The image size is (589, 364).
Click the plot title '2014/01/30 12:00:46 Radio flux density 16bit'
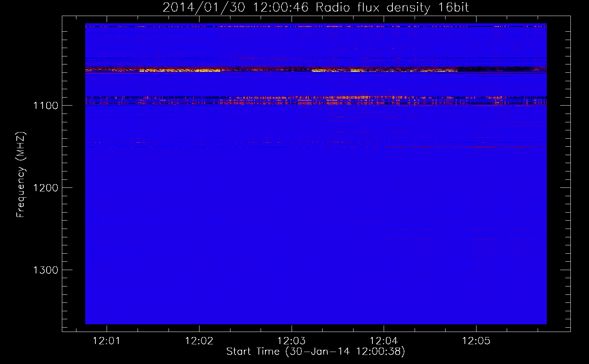click(316, 8)
